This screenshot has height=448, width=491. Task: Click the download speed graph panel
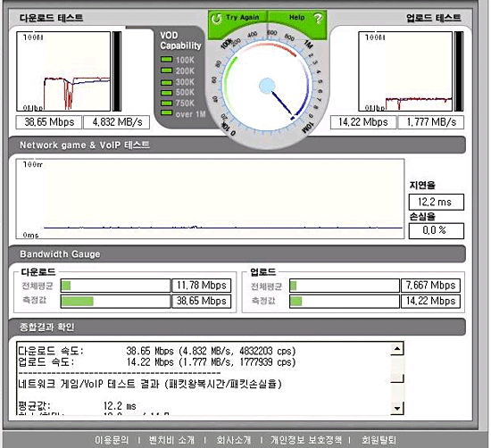pyautogui.click(x=63, y=71)
